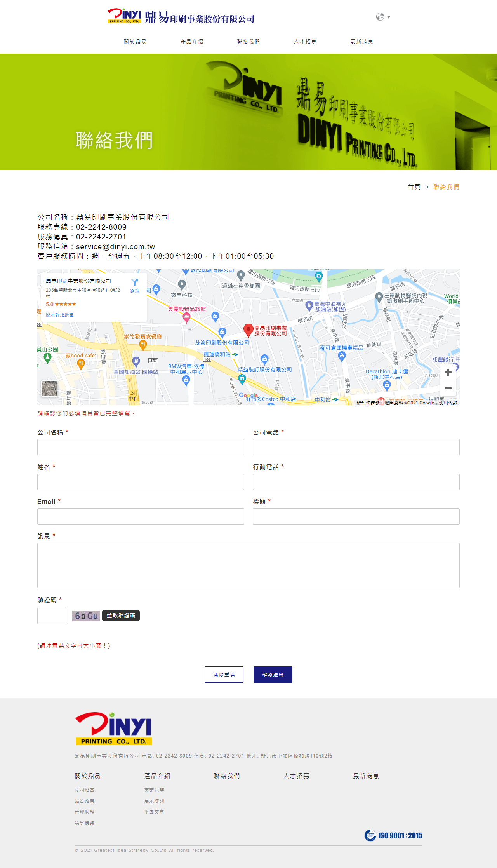Click the ISO 9001:2015 certification badge
Viewport: 497px width, 868px height.
[393, 835]
